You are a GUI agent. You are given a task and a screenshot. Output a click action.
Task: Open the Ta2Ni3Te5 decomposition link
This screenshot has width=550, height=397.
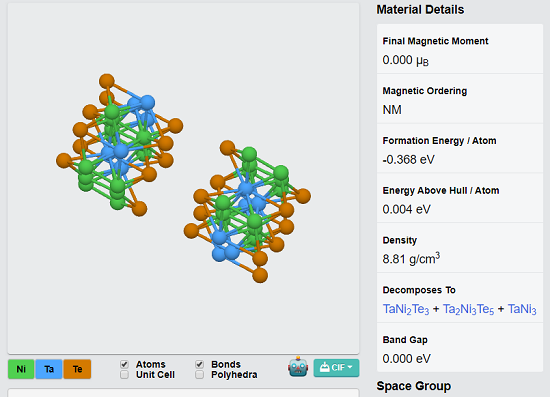[x=468, y=309]
